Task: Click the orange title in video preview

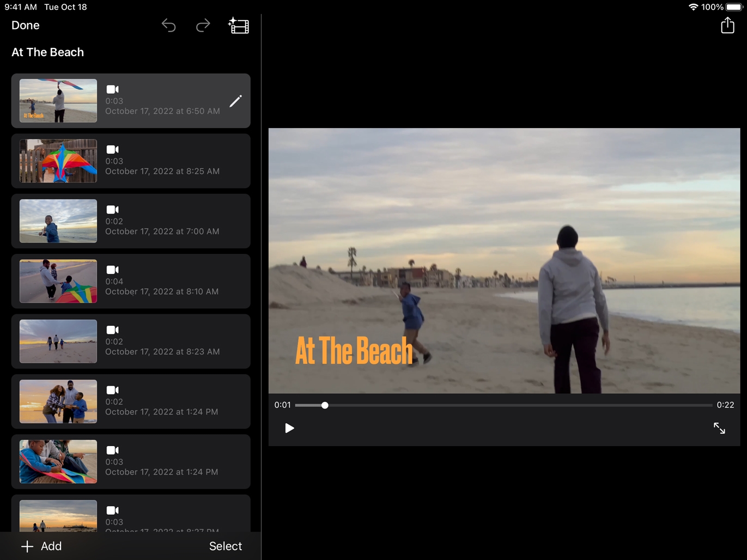Action: (x=354, y=350)
